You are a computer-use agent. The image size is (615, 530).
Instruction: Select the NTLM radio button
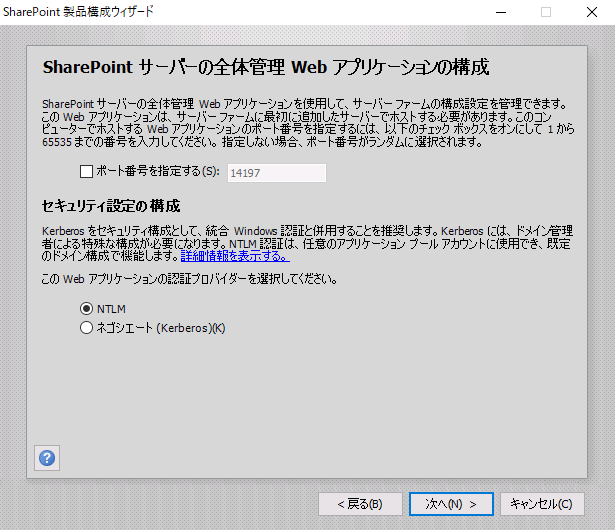(86, 309)
